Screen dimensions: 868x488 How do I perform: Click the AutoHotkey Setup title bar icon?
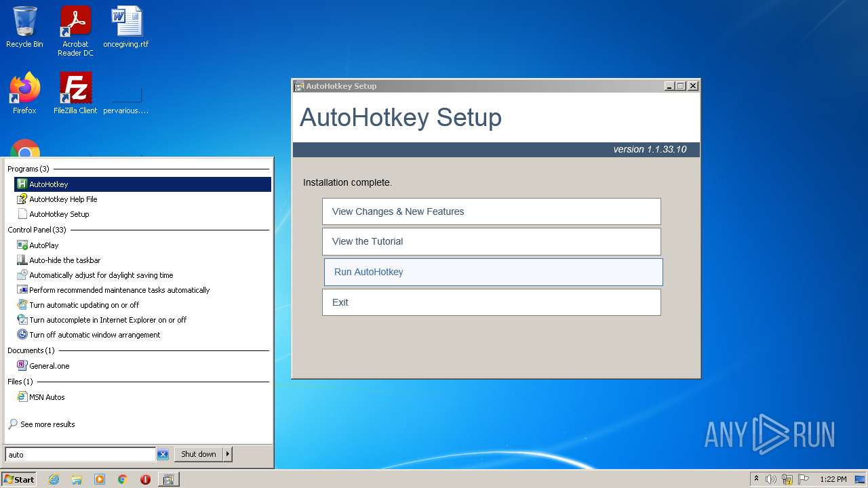tap(299, 86)
